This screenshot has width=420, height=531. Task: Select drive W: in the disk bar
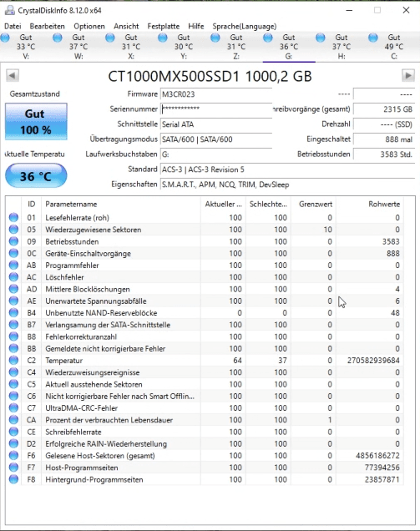[x=78, y=47]
